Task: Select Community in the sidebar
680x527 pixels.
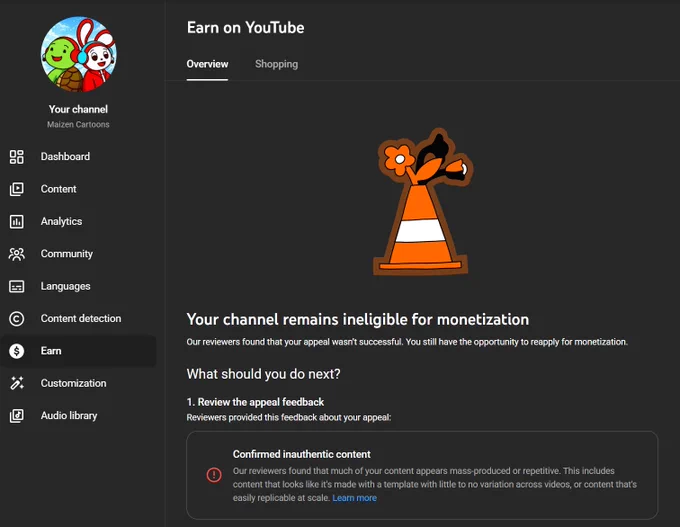Action: (78, 254)
